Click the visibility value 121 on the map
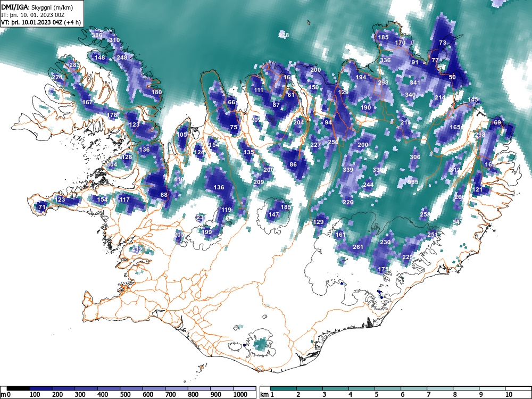 pyautogui.click(x=477, y=189)
